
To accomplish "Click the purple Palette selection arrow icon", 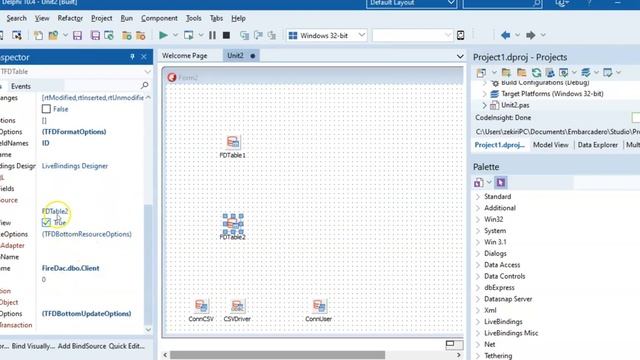I will coord(501,182).
